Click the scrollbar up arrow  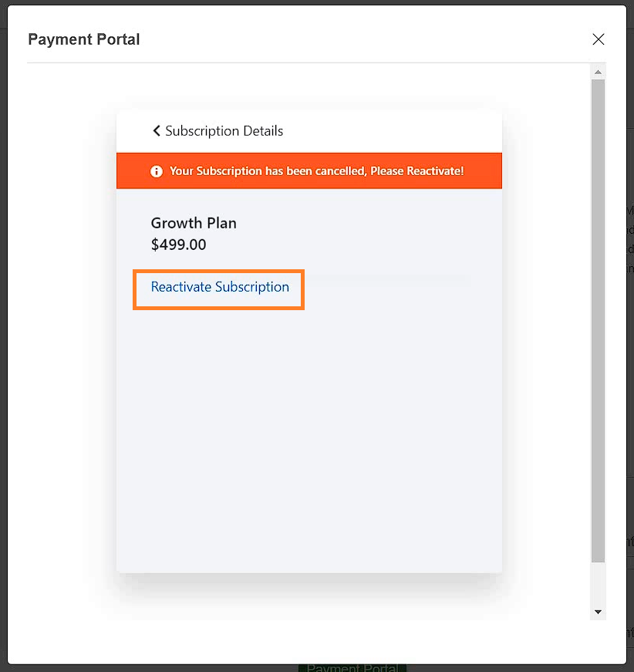point(598,72)
